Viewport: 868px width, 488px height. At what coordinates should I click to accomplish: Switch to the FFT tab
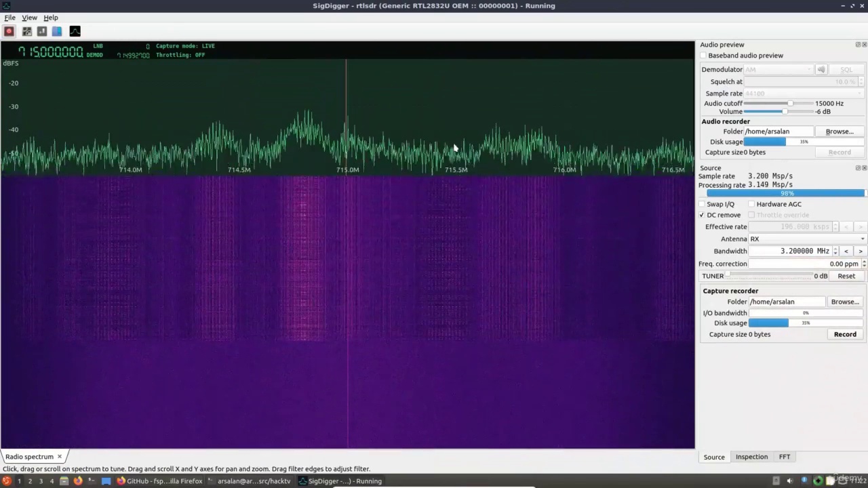(x=785, y=457)
